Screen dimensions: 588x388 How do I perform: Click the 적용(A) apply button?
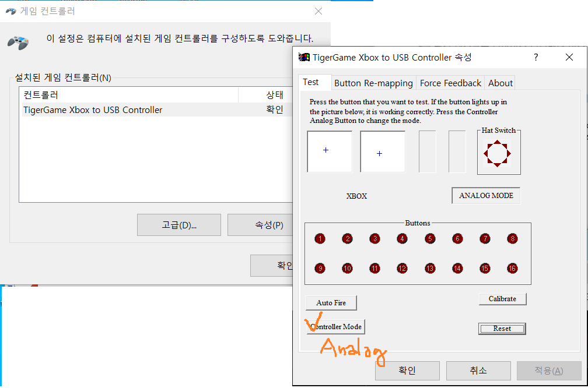[x=549, y=371]
